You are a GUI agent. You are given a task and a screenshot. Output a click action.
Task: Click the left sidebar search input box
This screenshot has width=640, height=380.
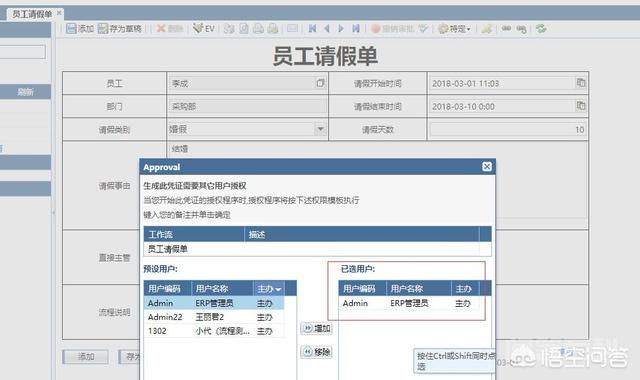[x=22, y=52]
